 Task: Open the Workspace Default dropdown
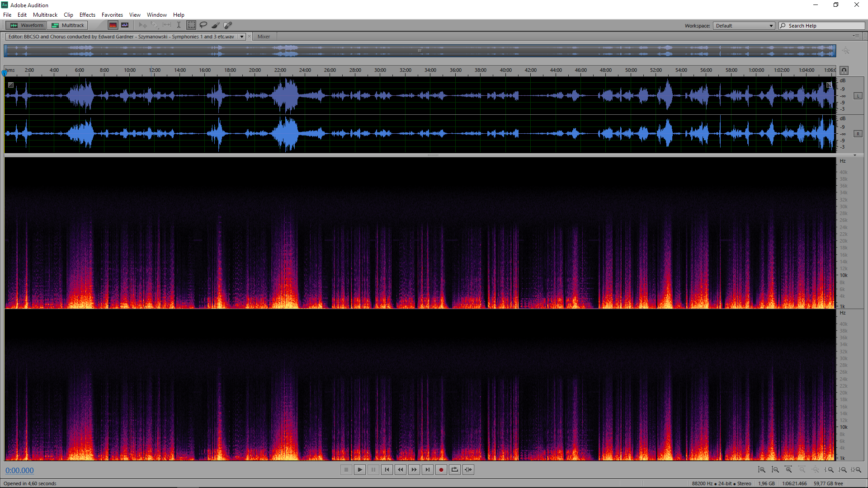coord(744,26)
